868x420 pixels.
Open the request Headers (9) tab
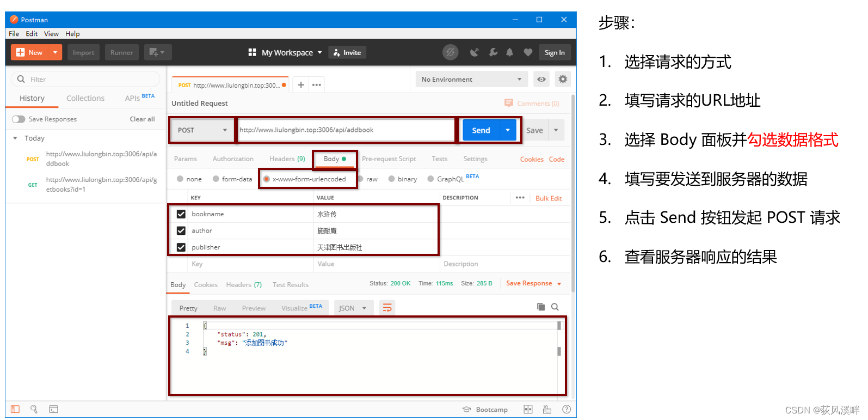click(287, 159)
